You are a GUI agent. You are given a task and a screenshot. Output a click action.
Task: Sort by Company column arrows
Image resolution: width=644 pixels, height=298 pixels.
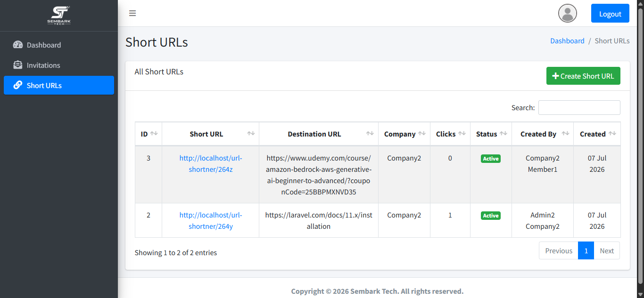click(422, 134)
